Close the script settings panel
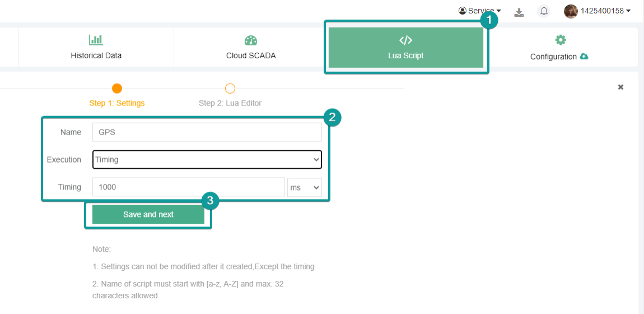This screenshot has width=644, height=314. click(620, 87)
